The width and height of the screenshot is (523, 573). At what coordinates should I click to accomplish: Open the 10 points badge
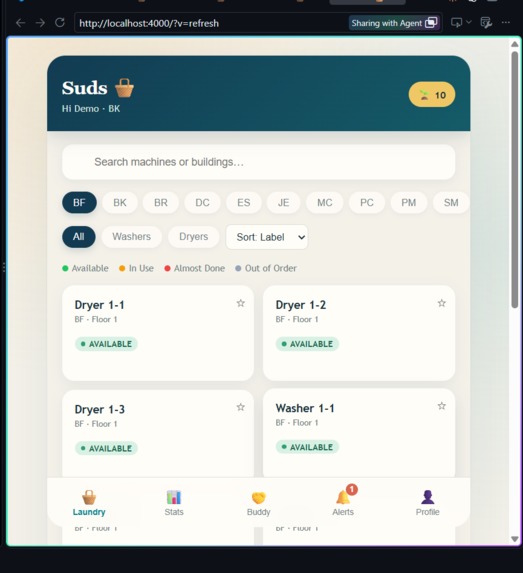point(432,95)
